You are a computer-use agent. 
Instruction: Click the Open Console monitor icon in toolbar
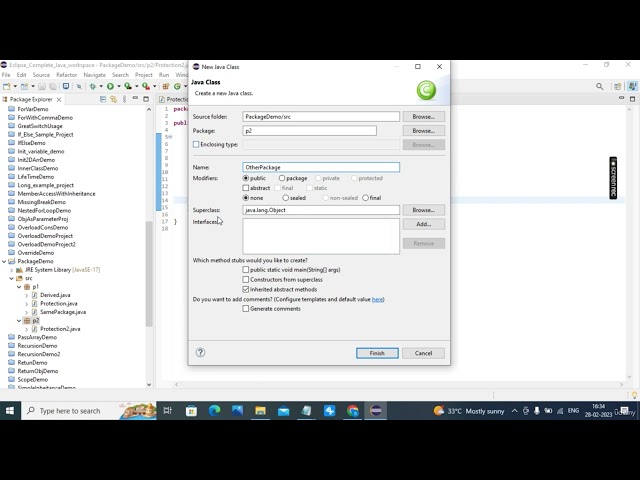pyautogui.click(x=66, y=86)
